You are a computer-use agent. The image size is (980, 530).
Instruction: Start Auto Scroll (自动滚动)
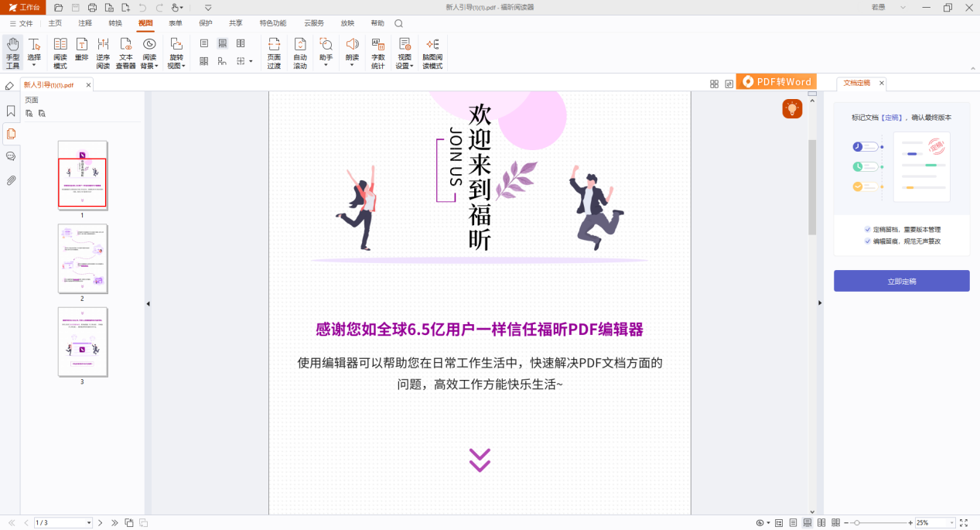pyautogui.click(x=300, y=53)
